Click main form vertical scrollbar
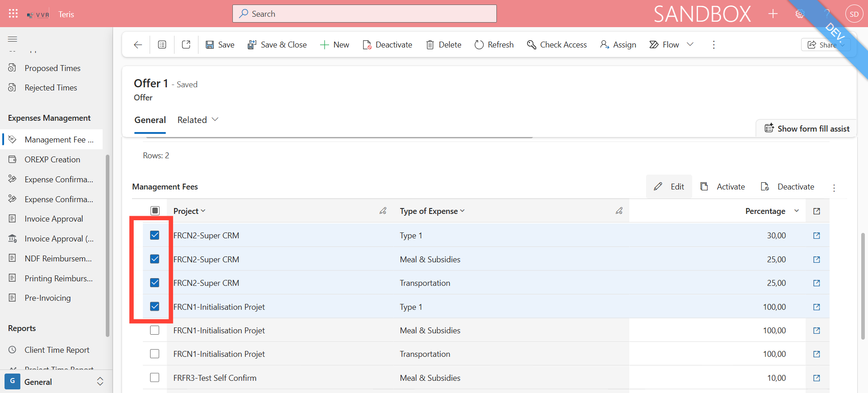Screen dimensions: 868x393 pos(863,286)
